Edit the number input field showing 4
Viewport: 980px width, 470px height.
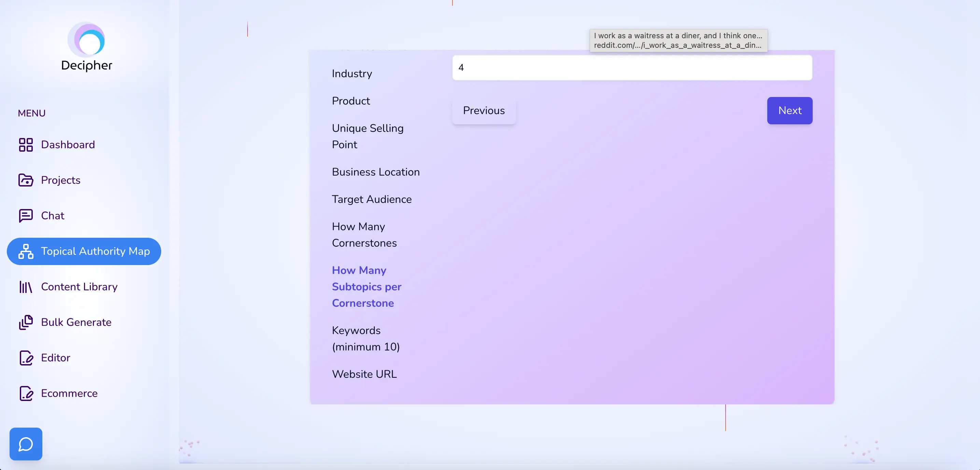click(x=632, y=68)
